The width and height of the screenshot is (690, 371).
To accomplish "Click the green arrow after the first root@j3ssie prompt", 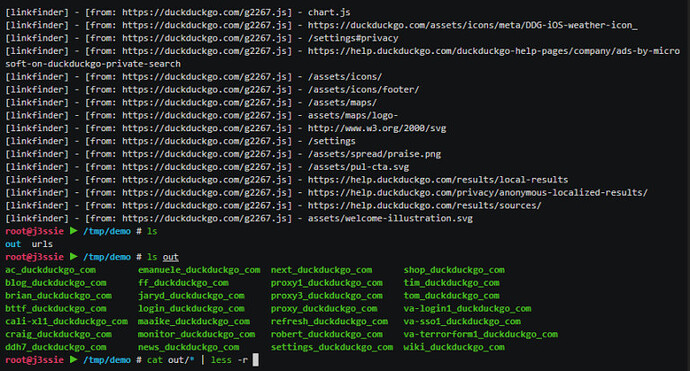I will [x=73, y=231].
